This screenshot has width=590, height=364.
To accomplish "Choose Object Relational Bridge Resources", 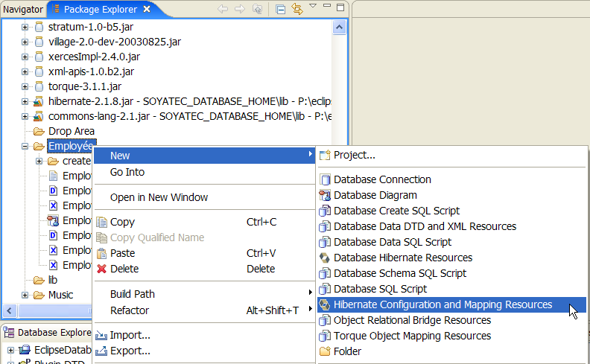I will pos(452,320).
